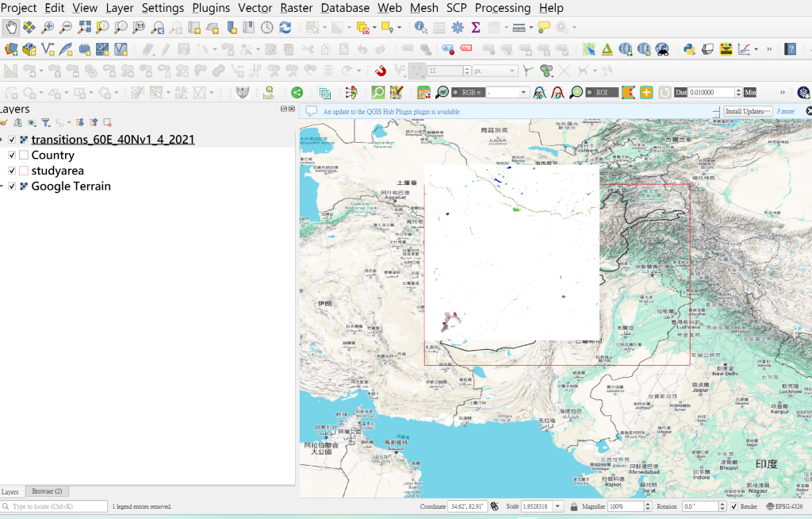Open the Python Console icon
This screenshot has height=519, width=812.
pyautogui.click(x=689, y=49)
